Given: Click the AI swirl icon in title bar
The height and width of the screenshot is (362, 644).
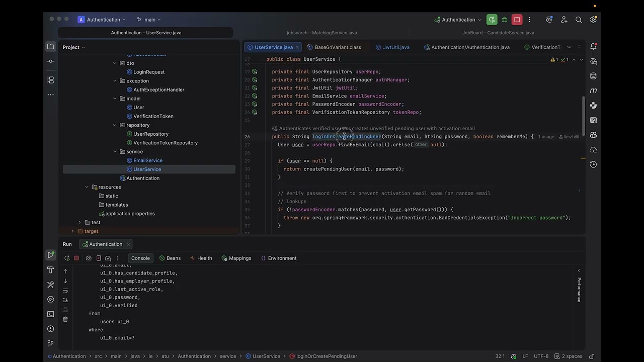Looking at the screenshot, I should 549,20.
